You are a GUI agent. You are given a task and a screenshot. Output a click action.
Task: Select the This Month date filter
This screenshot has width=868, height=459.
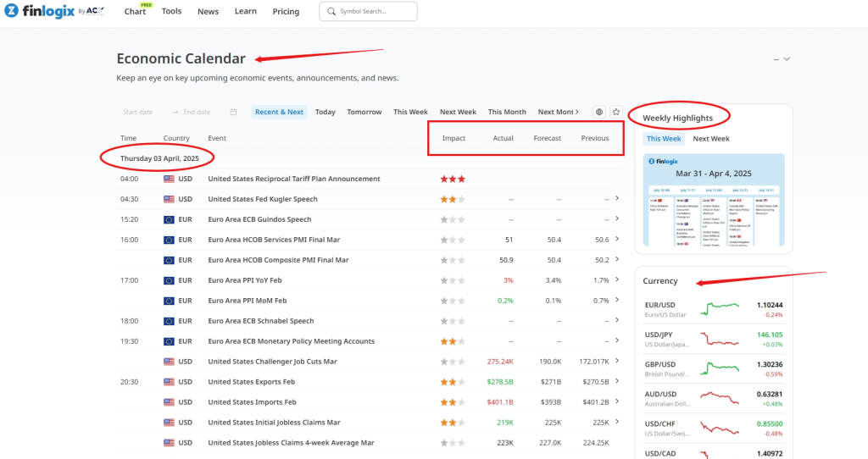(507, 112)
